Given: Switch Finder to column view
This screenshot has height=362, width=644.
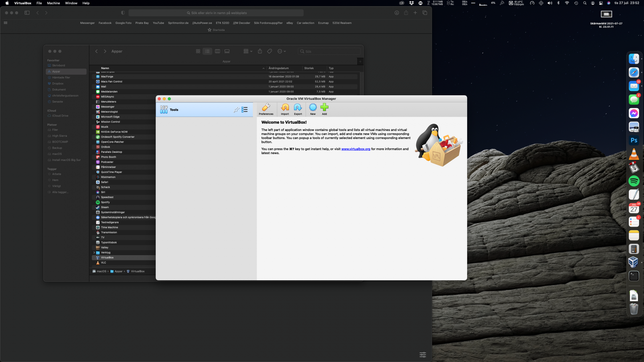Looking at the screenshot, I should [217, 51].
